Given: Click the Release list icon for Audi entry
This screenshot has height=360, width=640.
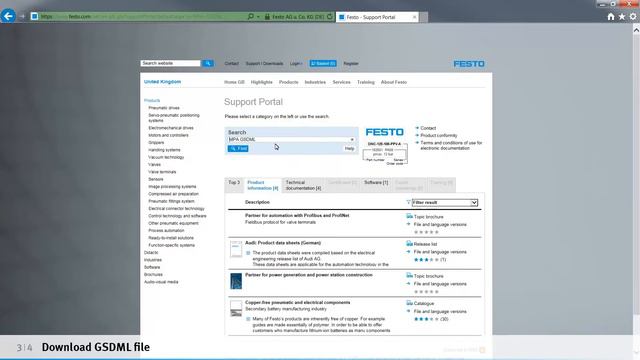Looking at the screenshot, I should tap(409, 243).
